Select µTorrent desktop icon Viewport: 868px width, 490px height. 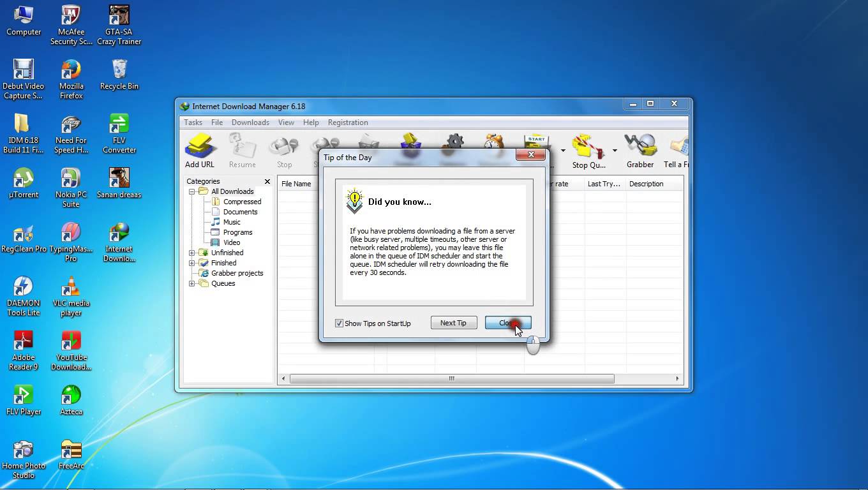coord(24,184)
